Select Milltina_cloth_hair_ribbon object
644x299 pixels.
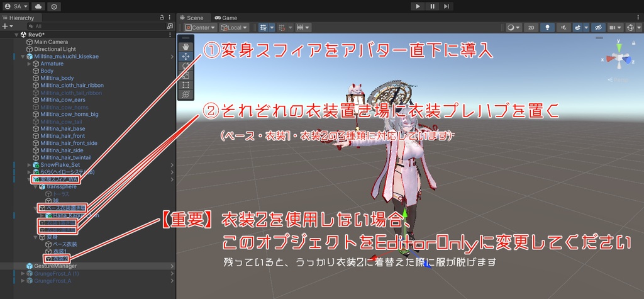72,86
